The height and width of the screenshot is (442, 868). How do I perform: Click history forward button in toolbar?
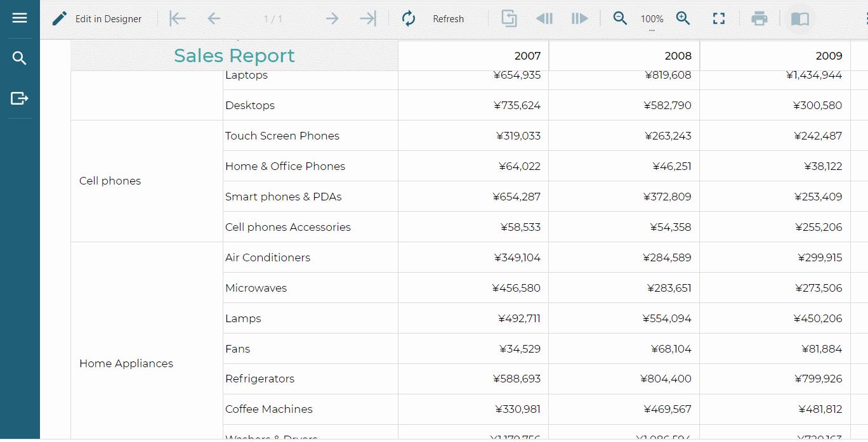[579, 18]
